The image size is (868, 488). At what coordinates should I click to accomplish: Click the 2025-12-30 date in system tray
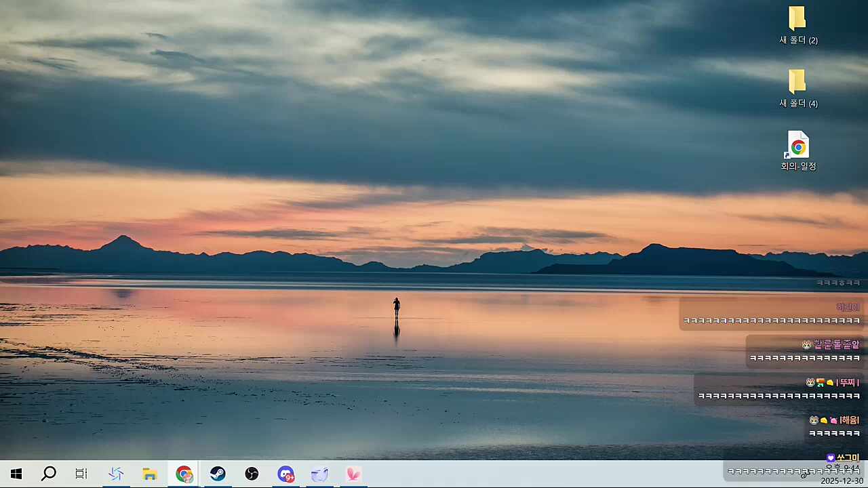[842, 481]
